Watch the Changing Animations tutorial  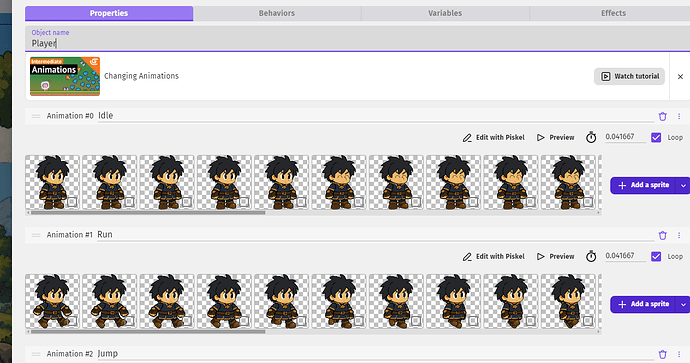tap(629, 77)
